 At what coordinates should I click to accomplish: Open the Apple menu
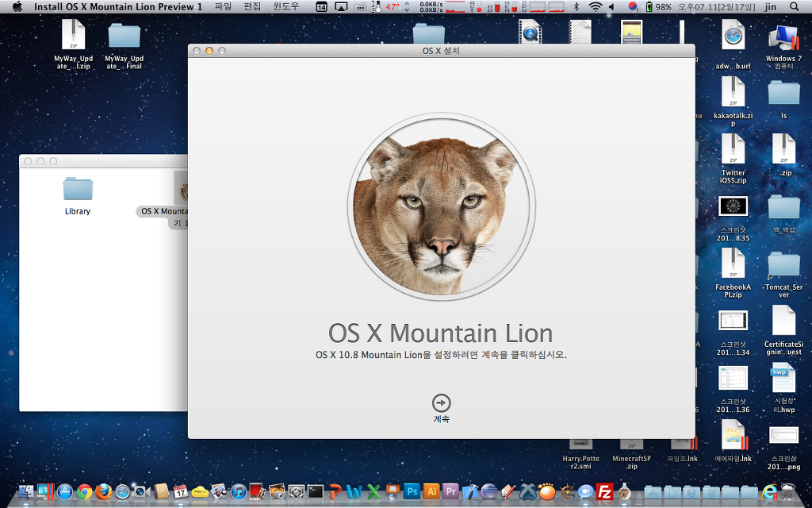(x=17, y=6)
